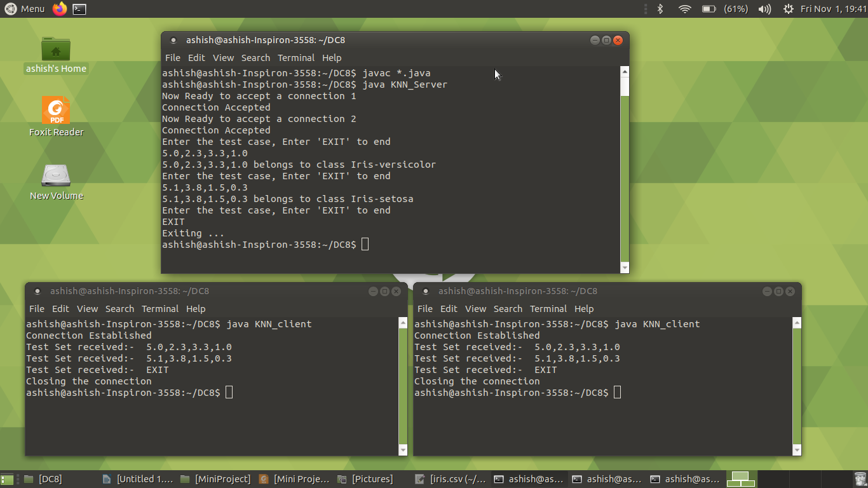Open Search menu in right client terminal

pos(508,309)
